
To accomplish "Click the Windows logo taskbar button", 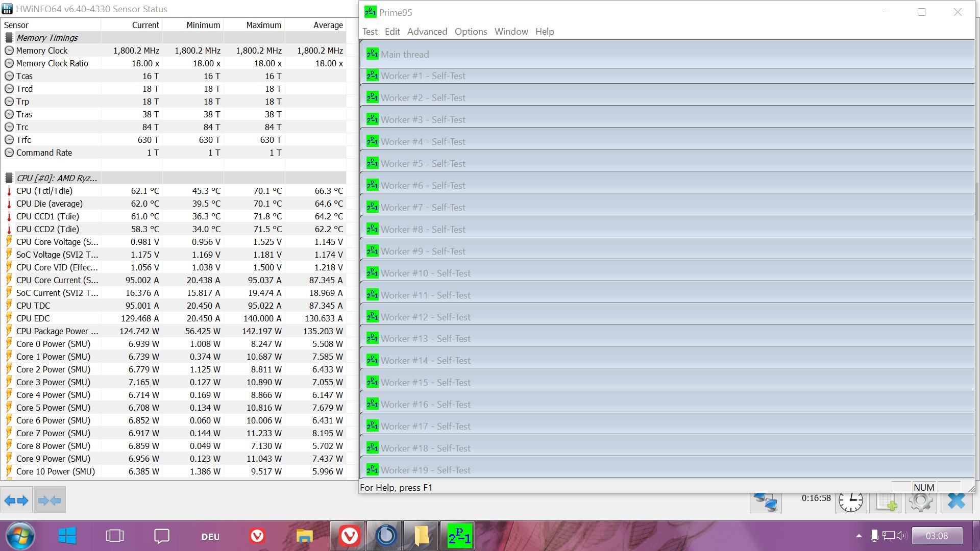I will click(67, 536).
